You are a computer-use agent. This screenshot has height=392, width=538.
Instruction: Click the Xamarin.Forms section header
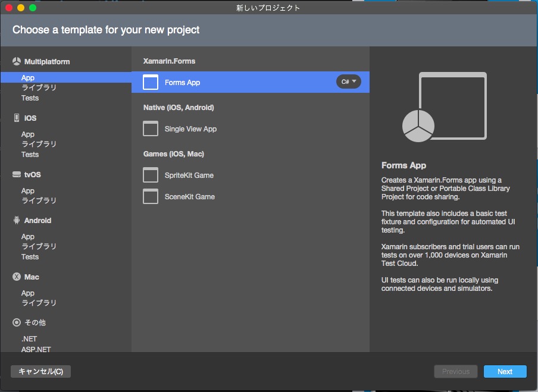pos(169,61)
